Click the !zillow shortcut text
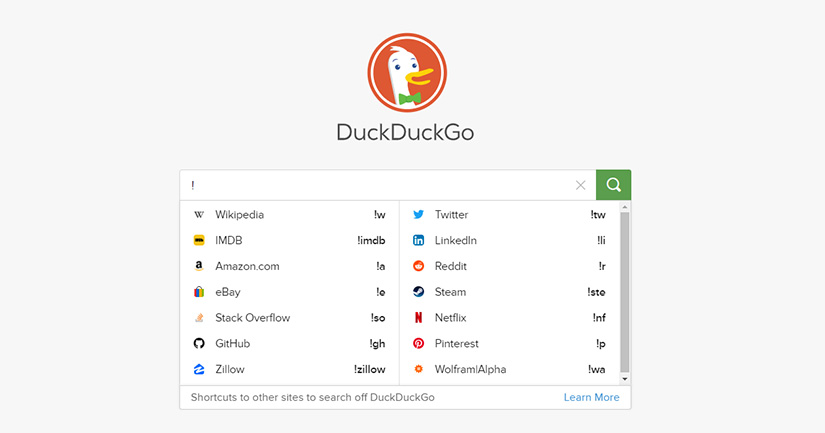 (369, 369)
